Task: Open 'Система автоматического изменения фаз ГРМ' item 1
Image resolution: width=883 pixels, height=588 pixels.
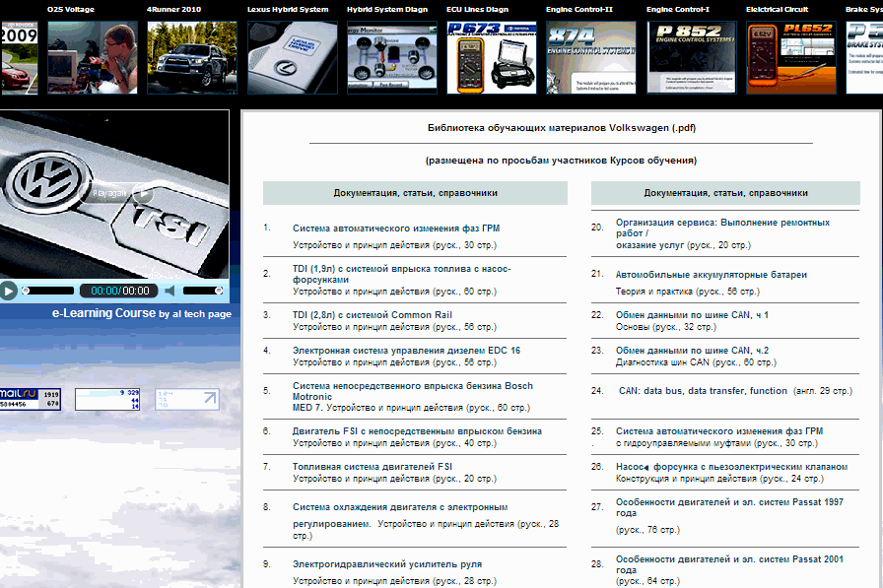Action: coord(396,229)
